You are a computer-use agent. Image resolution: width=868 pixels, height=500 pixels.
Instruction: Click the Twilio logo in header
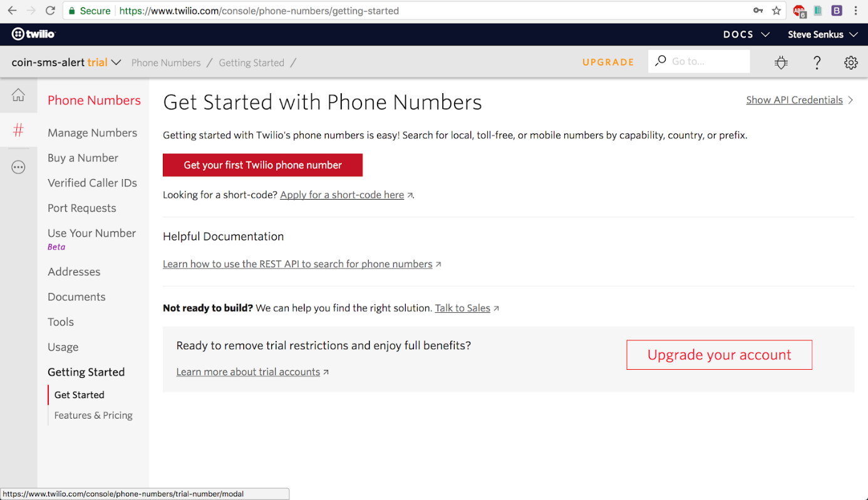(x=34, y=34)
